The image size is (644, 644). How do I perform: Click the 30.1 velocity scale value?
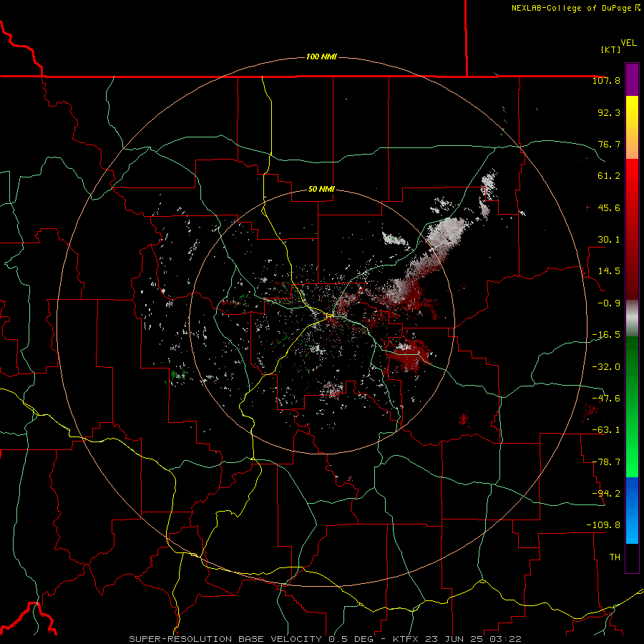click(609, 240)
